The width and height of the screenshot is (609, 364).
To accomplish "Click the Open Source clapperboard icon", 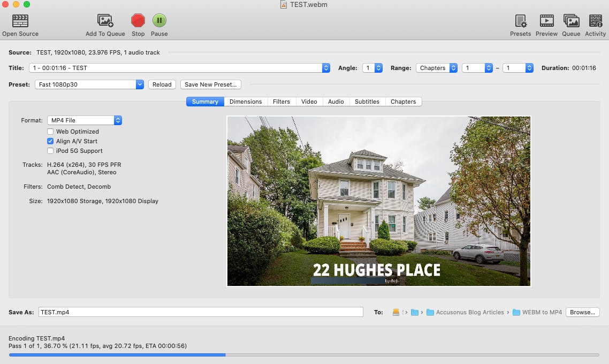I will [x=20, y=21].
